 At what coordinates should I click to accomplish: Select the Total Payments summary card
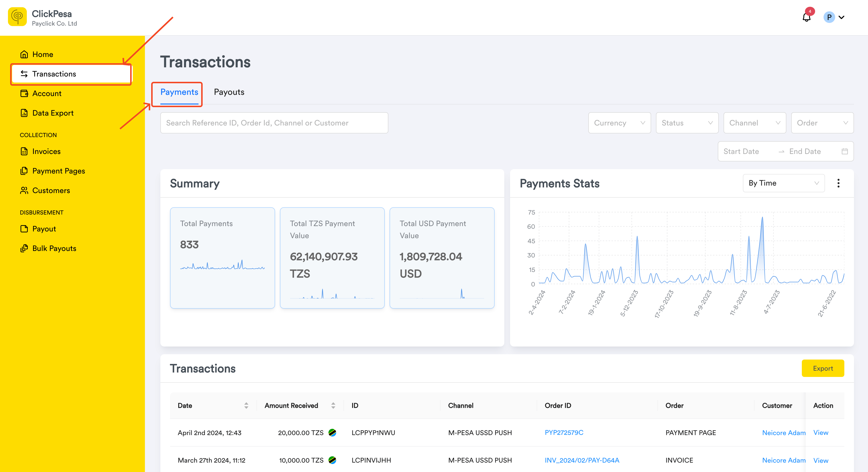[222, 258]
